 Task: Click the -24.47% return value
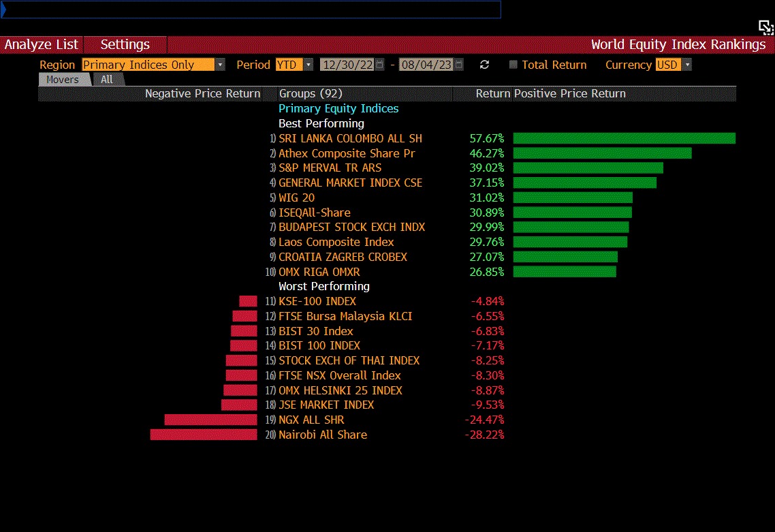484,420
